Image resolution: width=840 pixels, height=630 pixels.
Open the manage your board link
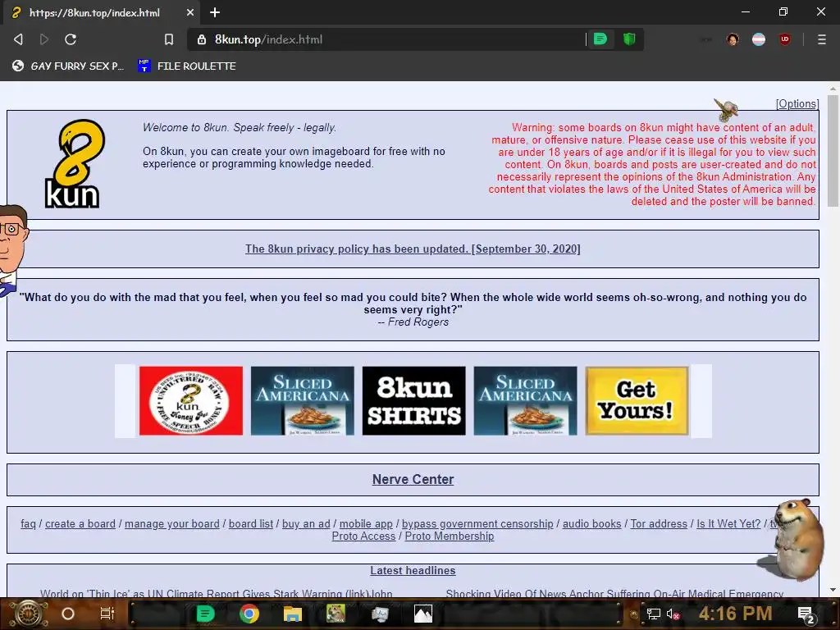(x=172, y=523)
